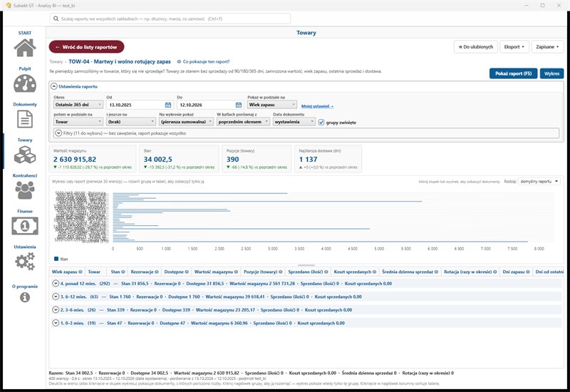570x392 pixels.
Task: Click the longest bar in the chart
Action: (320, 242)
